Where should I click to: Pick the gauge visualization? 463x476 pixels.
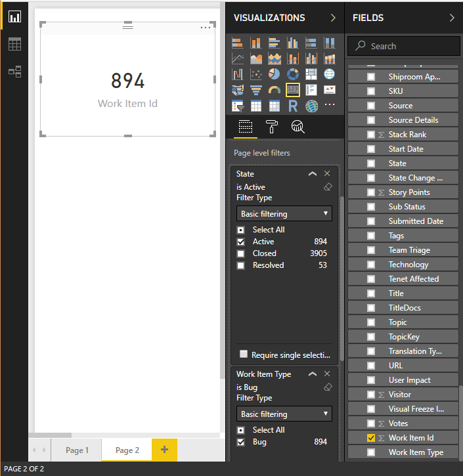(275, 90)
